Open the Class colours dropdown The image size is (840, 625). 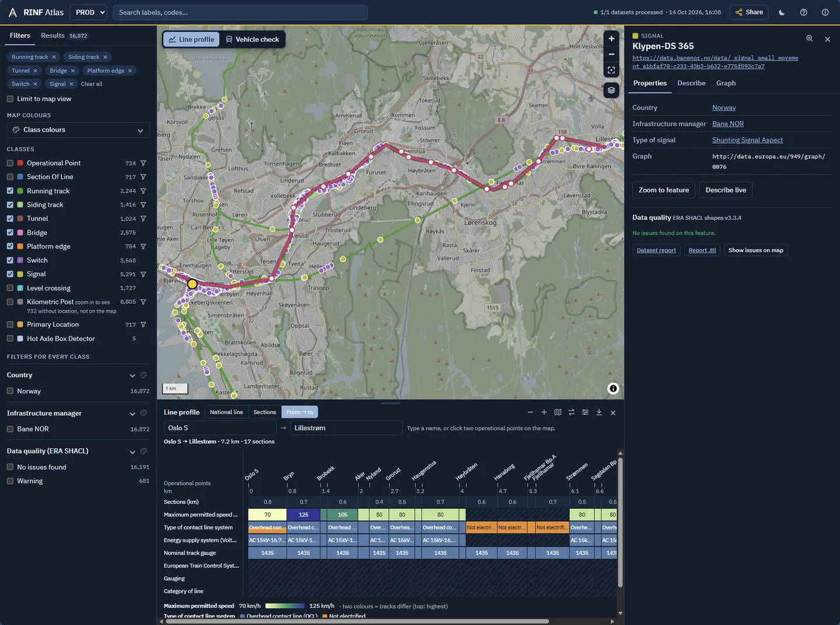pos(78,130)
